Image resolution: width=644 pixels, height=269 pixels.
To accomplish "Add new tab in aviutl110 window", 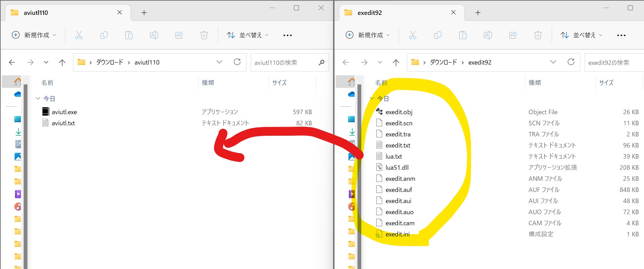I will 144,13.
